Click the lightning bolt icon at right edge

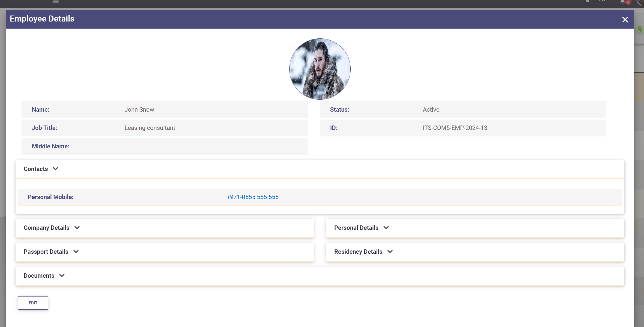pos(640,30)
